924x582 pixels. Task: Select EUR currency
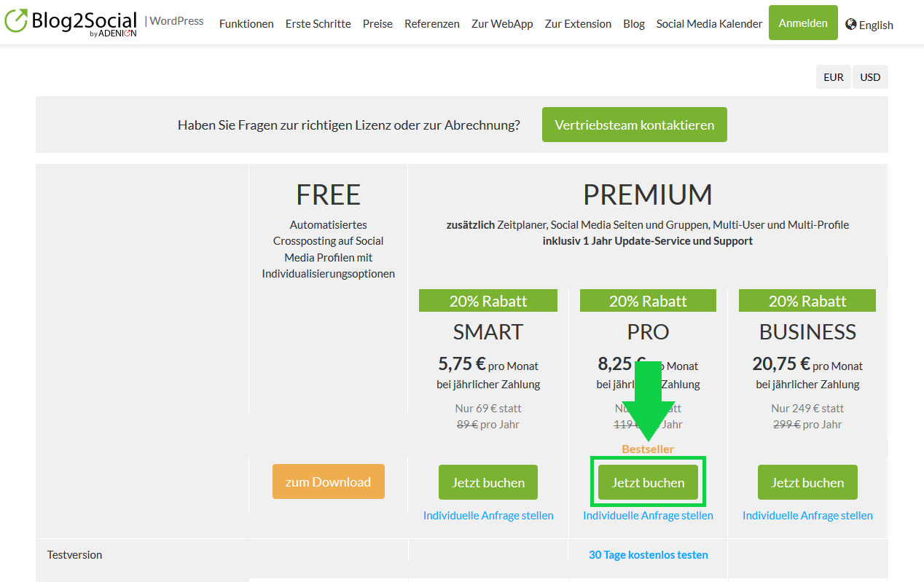[x=834, y=77]
